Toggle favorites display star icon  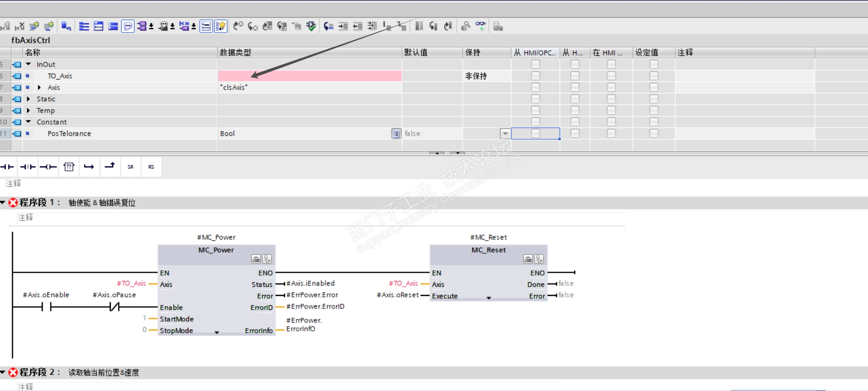(221, 26)
